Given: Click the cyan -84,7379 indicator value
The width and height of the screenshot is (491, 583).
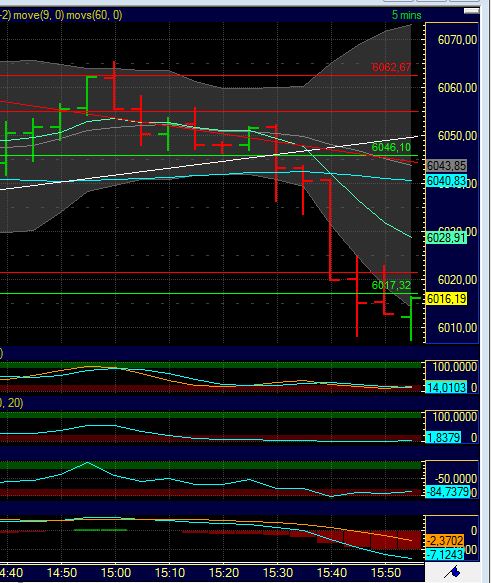Looking at the screenshot, I should (x=448, y=492).
